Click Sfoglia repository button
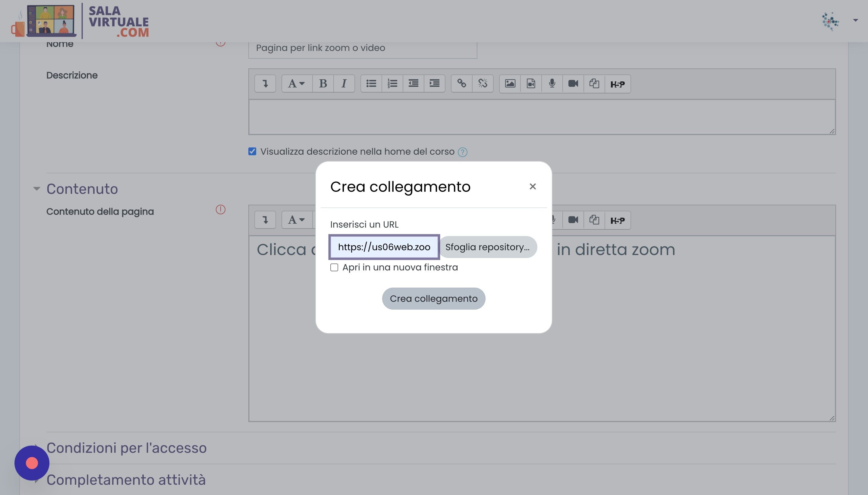 click(488, 247)
